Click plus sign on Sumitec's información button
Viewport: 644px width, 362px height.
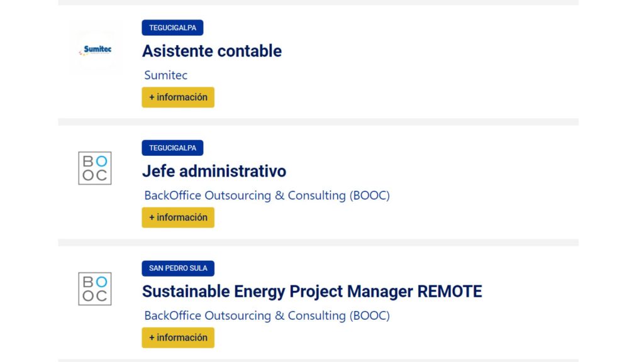152,97
